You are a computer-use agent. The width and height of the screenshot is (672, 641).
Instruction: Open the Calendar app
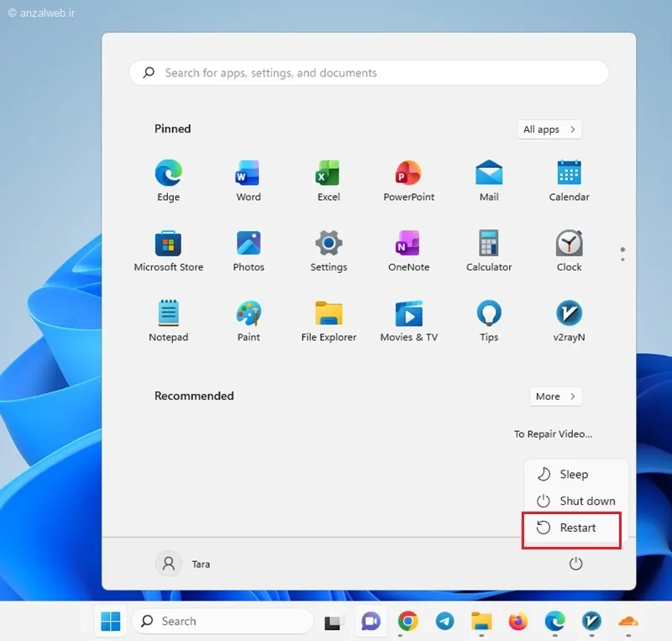click(x=570, y=181)
